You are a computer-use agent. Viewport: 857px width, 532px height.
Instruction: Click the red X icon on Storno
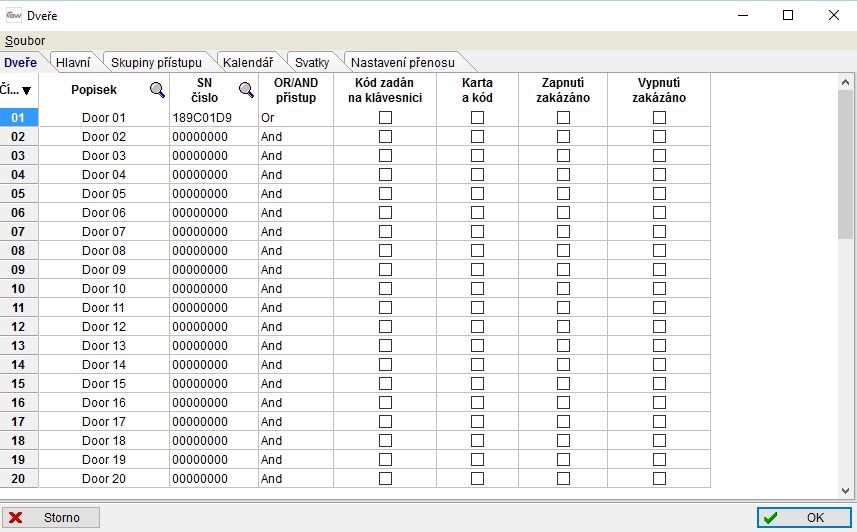[16, 518]
